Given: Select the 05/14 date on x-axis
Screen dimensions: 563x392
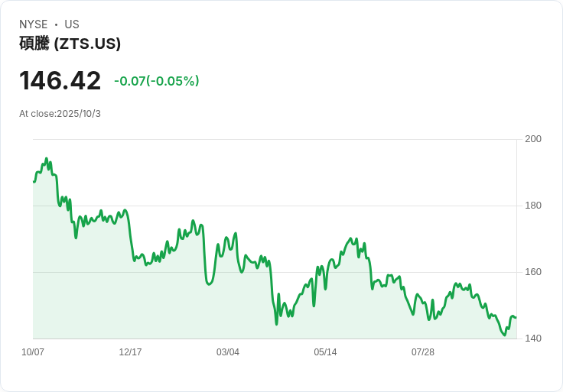Looking at the screenshot, I should click(325, 352).
